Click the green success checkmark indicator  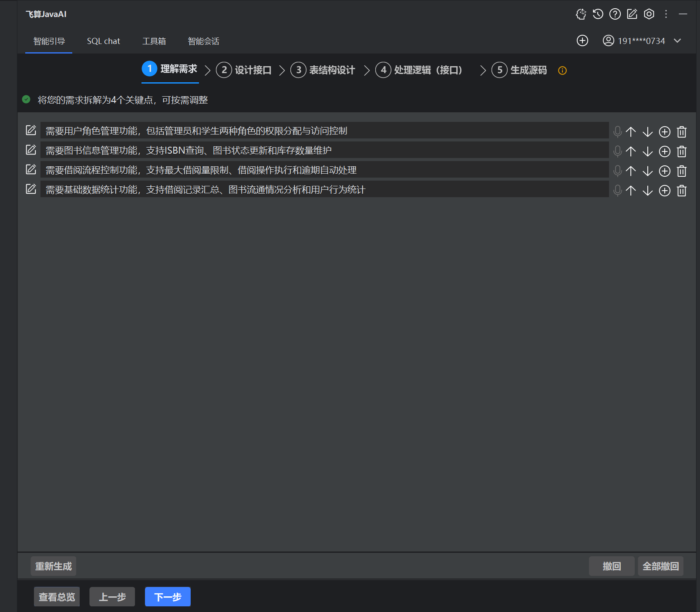point(26,99)
